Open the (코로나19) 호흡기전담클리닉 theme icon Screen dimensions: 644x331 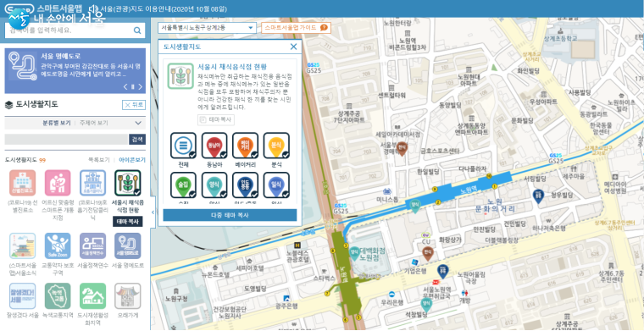[x=93, y=183]
